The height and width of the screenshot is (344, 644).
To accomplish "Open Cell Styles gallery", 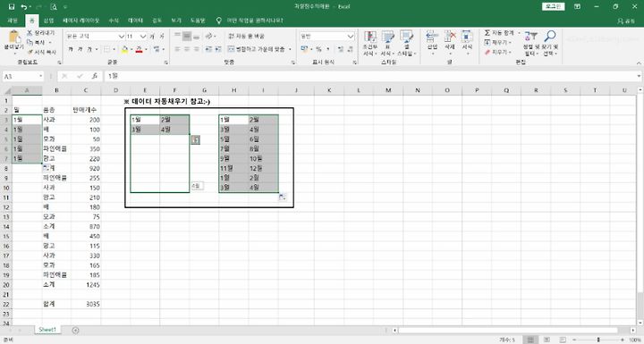I will click(406, 43).
